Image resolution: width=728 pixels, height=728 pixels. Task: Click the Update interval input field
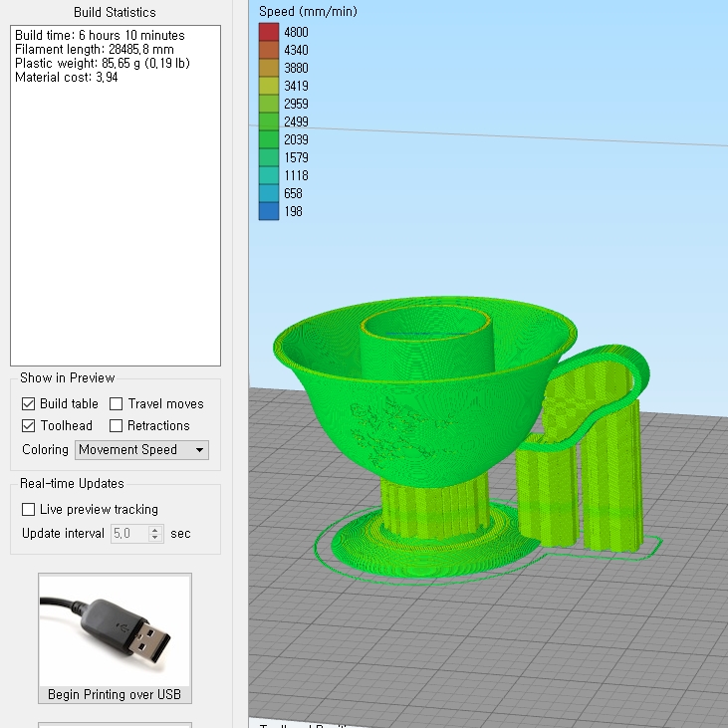pyautogui.click(x=129, y=534)
